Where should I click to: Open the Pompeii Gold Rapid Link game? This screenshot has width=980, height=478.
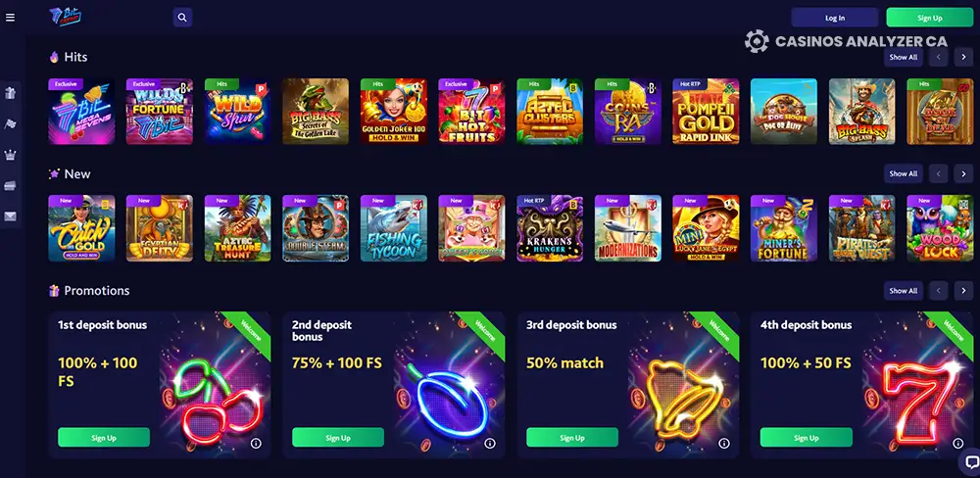coord(706,112)
